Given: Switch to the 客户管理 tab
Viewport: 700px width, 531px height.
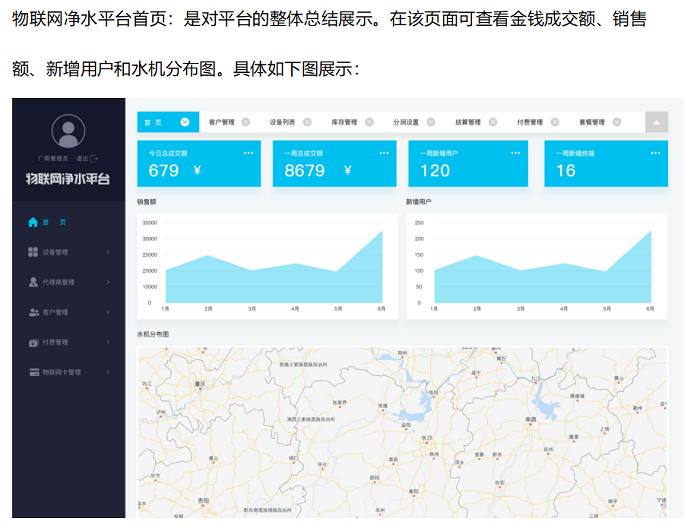Looking at the screenshot, I should click(221, 122).
